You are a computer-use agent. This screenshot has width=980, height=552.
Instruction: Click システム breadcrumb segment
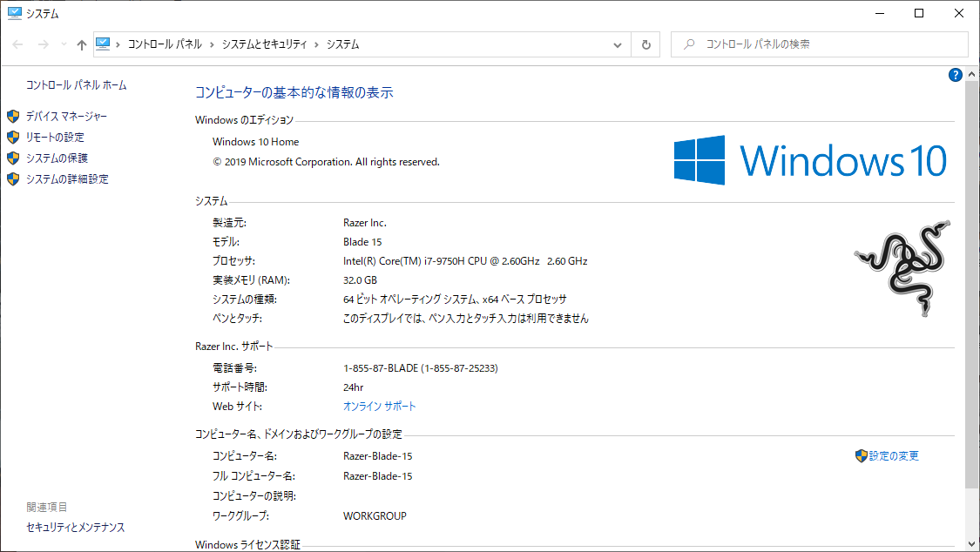[x=343, y=44]
